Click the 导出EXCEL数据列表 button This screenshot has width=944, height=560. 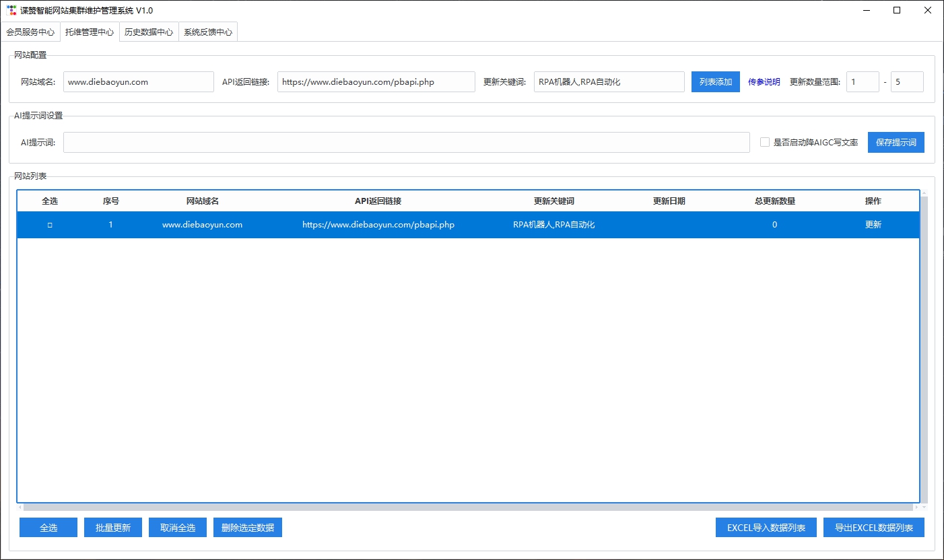tap(874, 528)
